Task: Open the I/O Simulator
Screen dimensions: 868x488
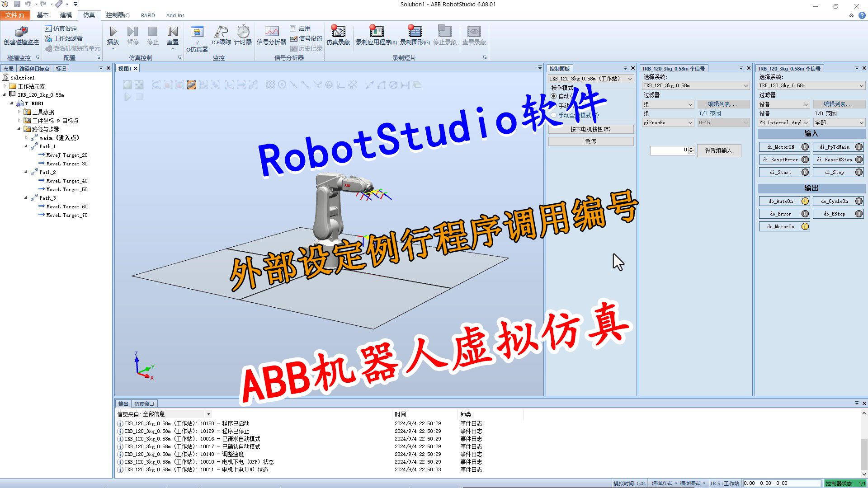Action: tap(197, 36)
